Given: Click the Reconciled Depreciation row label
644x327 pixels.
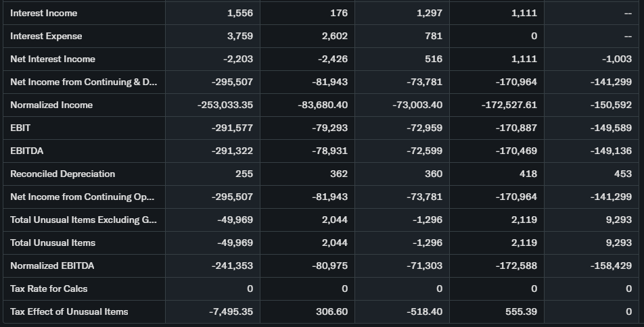Looking at the screenshot, I should [x=63, y=174].
